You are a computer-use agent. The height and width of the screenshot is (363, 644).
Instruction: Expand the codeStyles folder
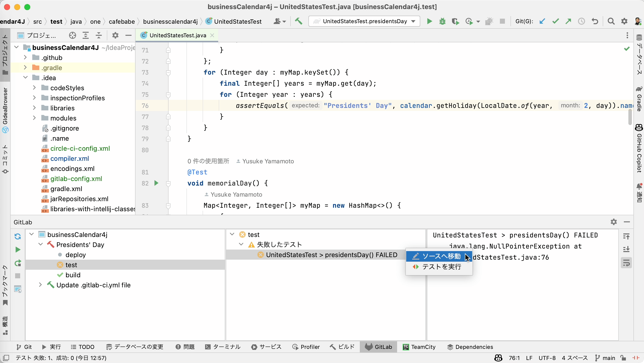click(34, 88)
